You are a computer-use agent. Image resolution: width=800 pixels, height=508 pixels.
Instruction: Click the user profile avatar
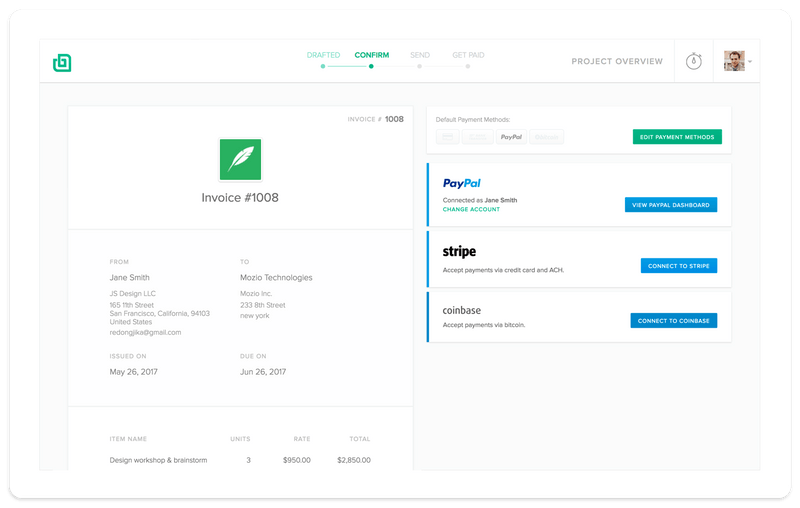(734, 61)
